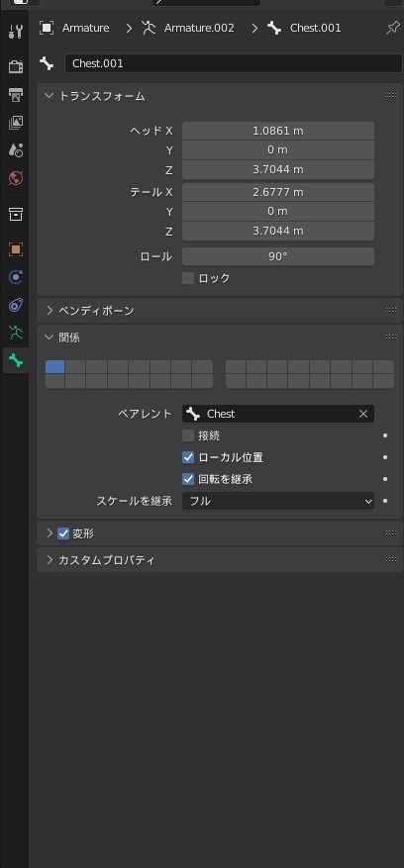404x868 pixels.
Task: Collapse the 関係 panel
Action: [49, 338]
